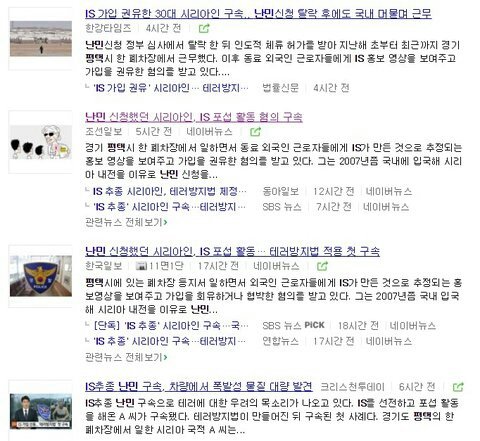The image size is (480, 441).
Task: Open 연합뉴스 related article 'IS 추종' 시리아인 구속
Action: coord(170,341)
